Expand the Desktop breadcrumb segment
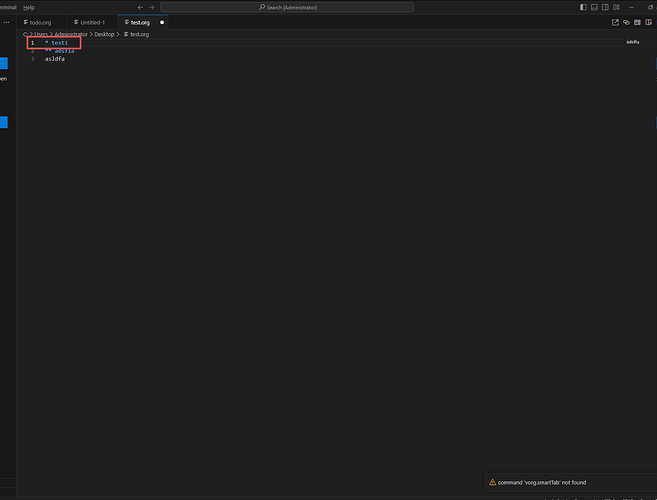The image size is (657, 500). (105, 34)
